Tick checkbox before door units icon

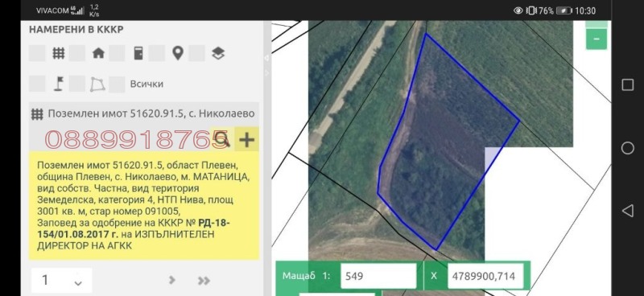click(x=117, y=53)
